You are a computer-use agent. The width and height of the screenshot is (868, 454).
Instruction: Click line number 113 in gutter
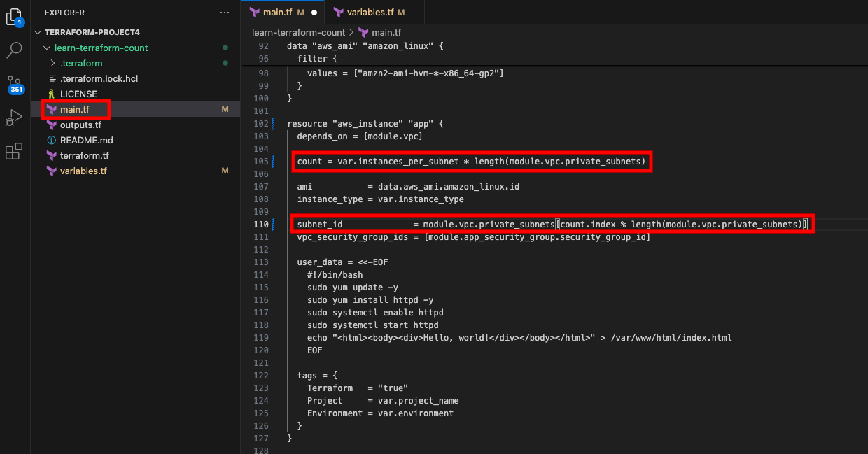pos(260,262)
